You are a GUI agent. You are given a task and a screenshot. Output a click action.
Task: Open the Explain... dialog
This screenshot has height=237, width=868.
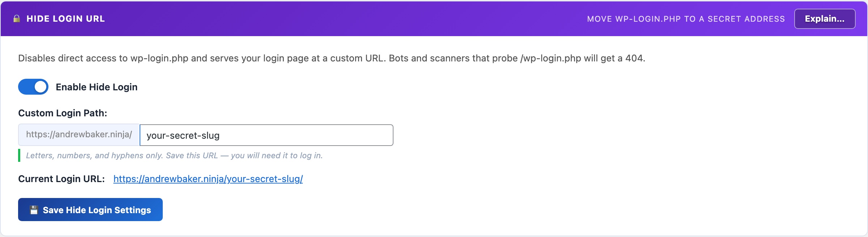825,19
